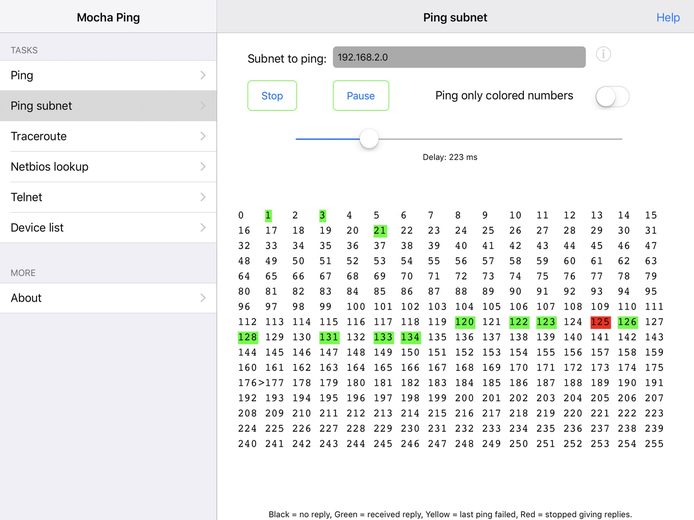Open Netbios lookup task
The image size is (694, 520).
coord(108,167)
